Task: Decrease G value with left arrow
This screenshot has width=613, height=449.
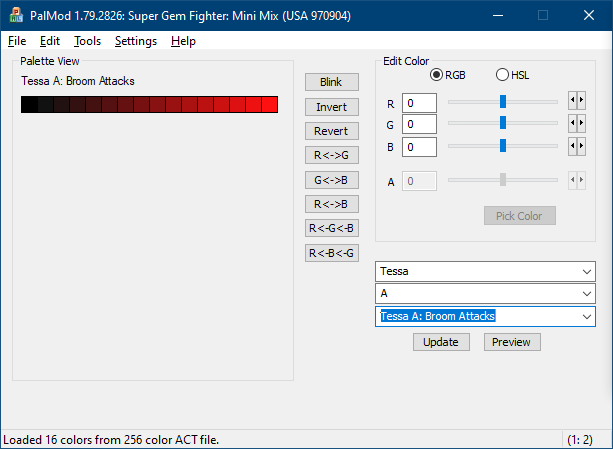Action: (572, 123)
